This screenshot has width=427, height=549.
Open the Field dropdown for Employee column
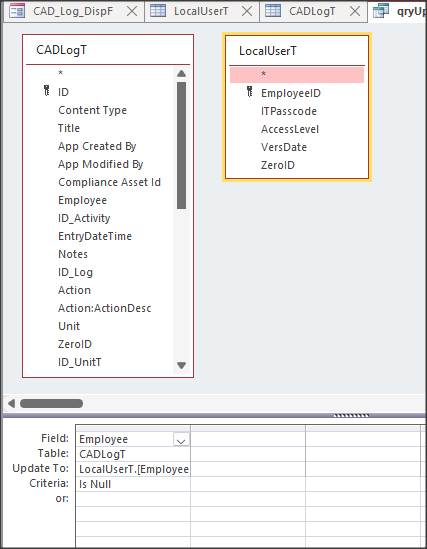tap(181, 439)
